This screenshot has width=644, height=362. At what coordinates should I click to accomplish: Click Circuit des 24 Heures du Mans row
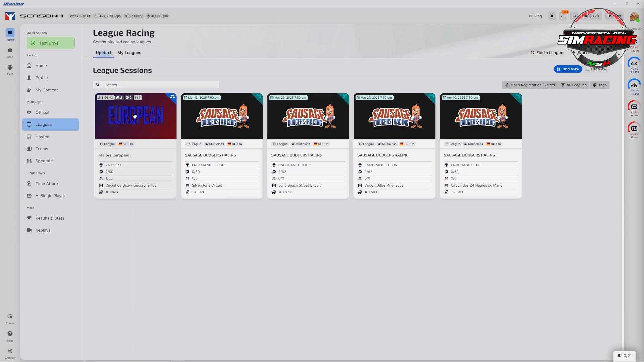(x=481, y=185)
